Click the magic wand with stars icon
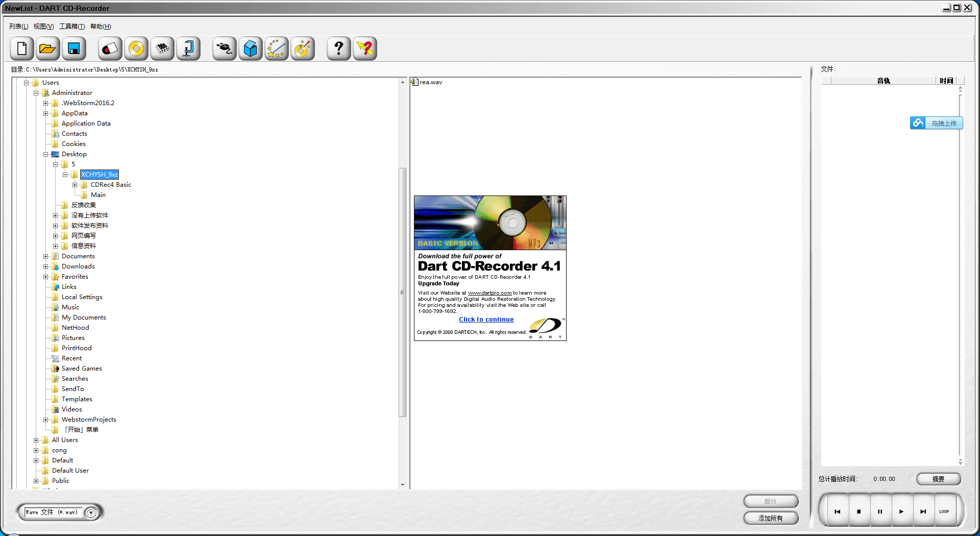This screenshot has height=536, width=980. click(276, 49)
